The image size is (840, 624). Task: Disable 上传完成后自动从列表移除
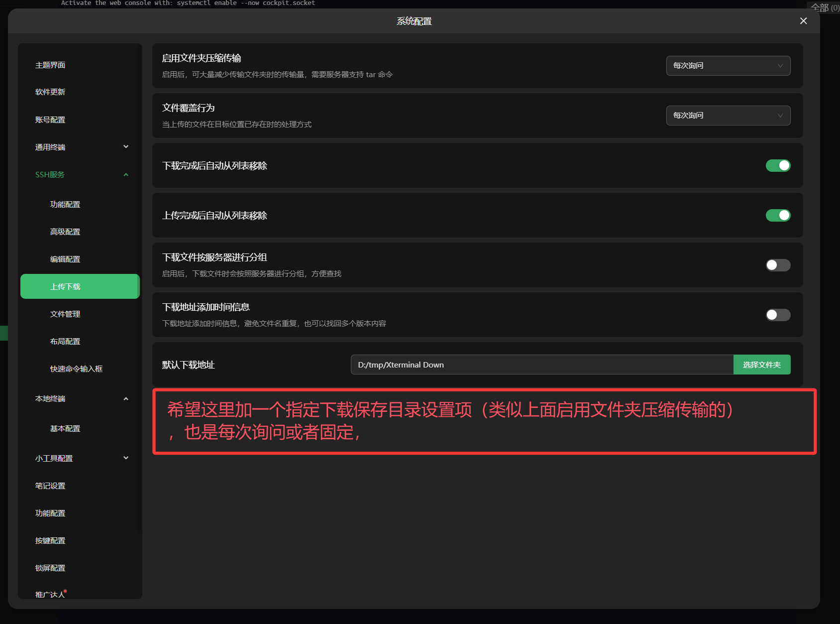click(778, 215)
